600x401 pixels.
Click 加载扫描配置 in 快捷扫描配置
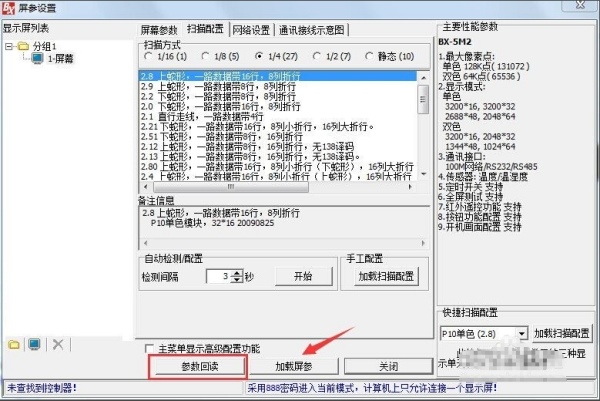tap(561, 333)
